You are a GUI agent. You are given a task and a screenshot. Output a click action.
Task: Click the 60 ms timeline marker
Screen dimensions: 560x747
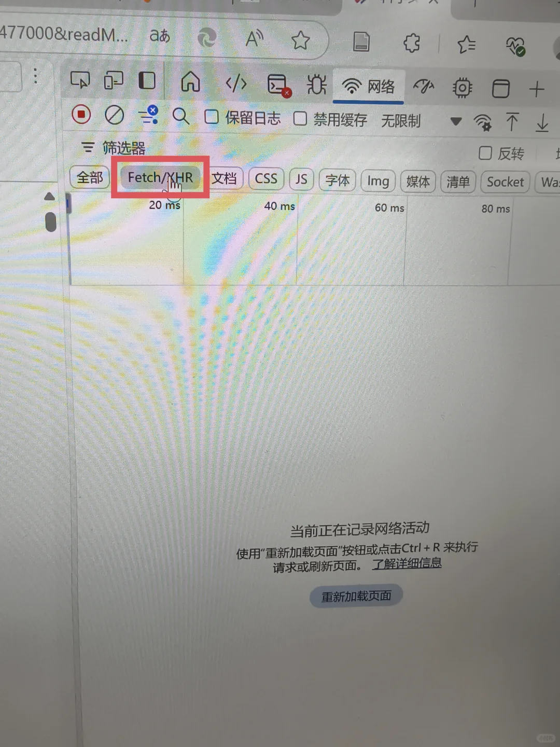pos(389,208)
